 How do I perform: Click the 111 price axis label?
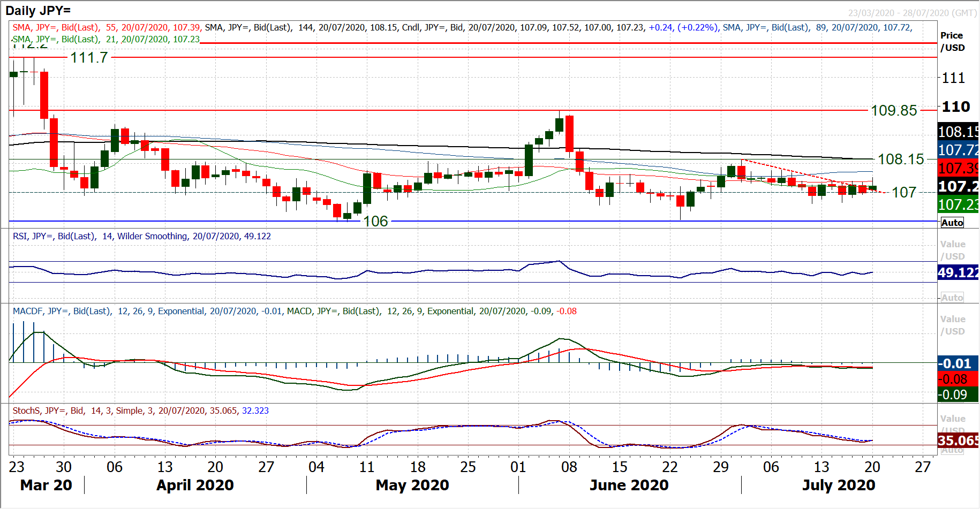coord(954,78)
